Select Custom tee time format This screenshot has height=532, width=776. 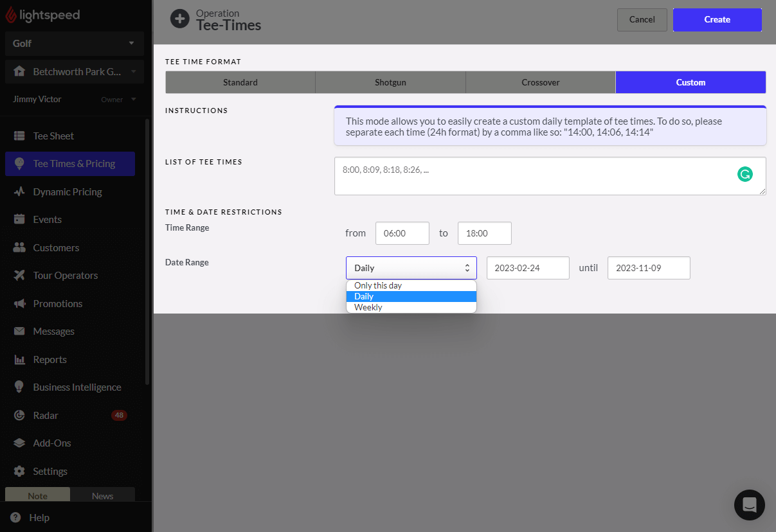(690, 82)
